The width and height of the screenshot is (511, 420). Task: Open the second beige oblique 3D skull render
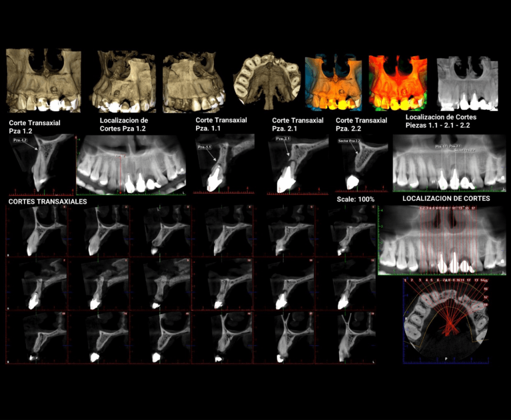point(124,82)
